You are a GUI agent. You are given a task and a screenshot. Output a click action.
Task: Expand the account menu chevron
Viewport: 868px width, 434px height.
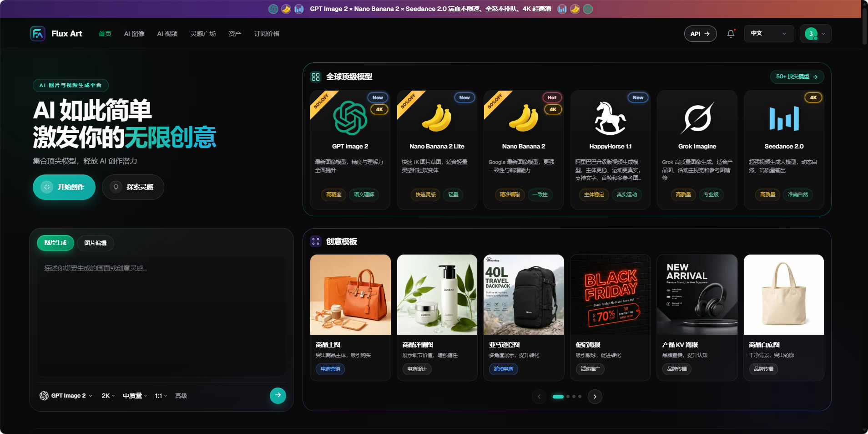point(823,34)
